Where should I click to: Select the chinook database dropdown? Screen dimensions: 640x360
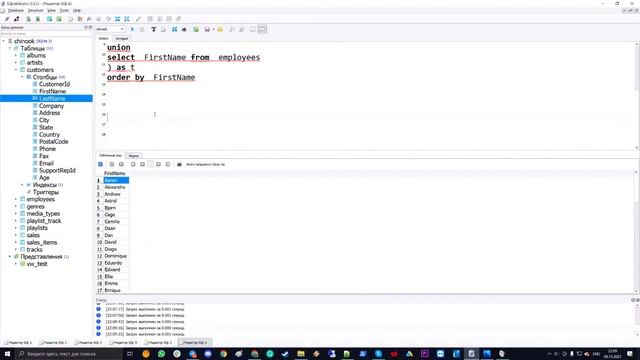(110, 29)
